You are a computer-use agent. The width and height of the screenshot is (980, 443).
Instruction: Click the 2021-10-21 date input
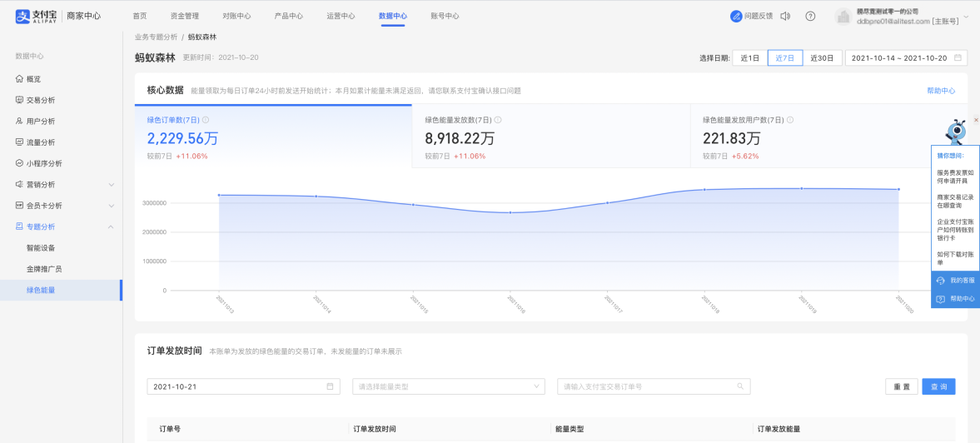[244, 386]
